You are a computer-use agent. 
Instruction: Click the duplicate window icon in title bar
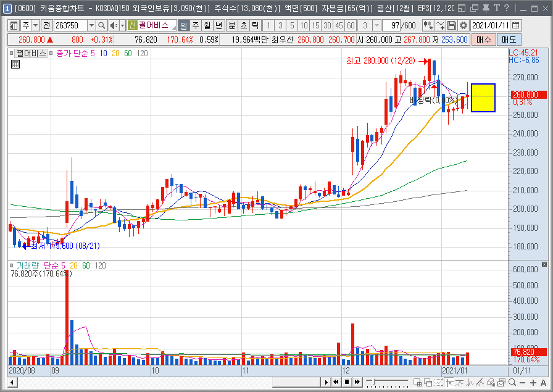(475, 8)
